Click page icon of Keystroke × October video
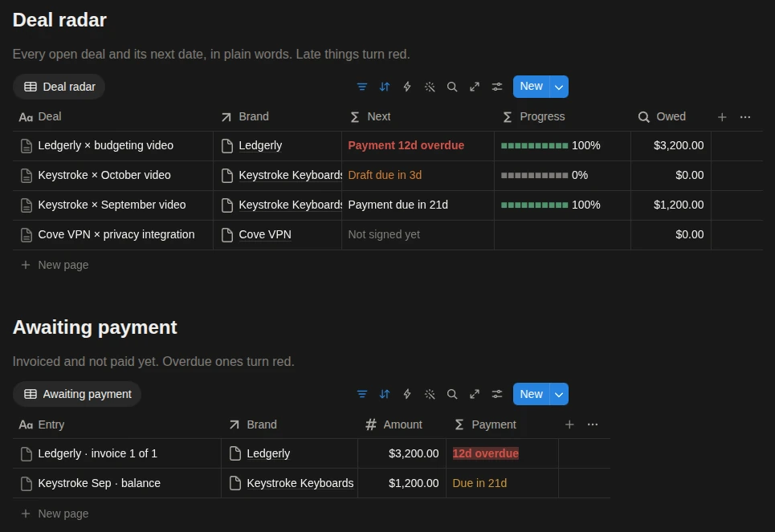775x532 pixels. tap(27, 176)
